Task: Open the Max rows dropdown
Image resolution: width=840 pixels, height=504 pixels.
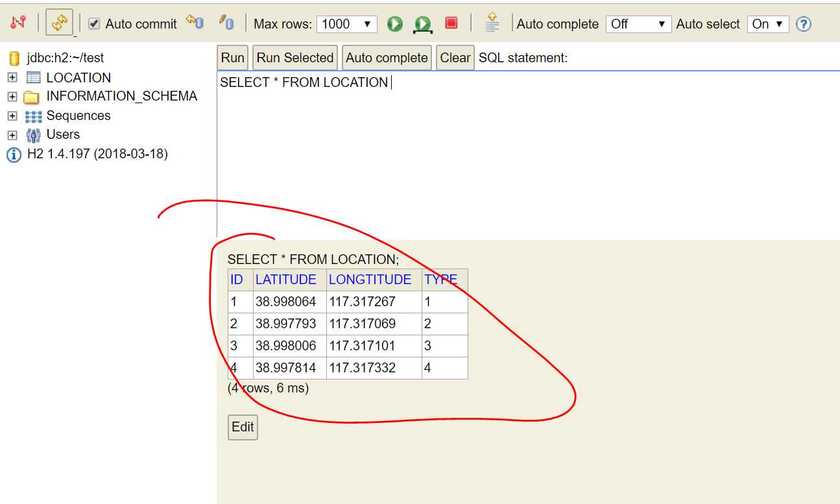Action: 347,24
